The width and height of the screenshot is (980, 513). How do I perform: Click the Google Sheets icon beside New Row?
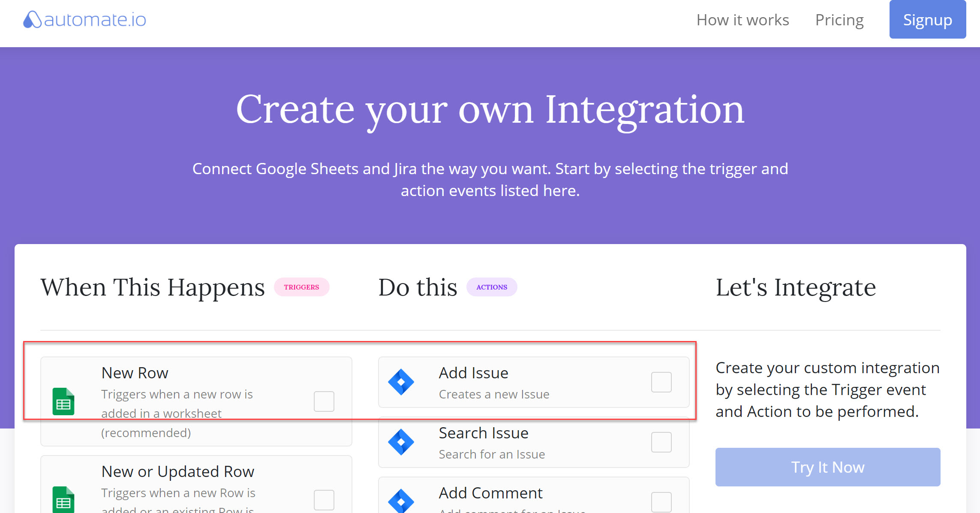[63, 401]
